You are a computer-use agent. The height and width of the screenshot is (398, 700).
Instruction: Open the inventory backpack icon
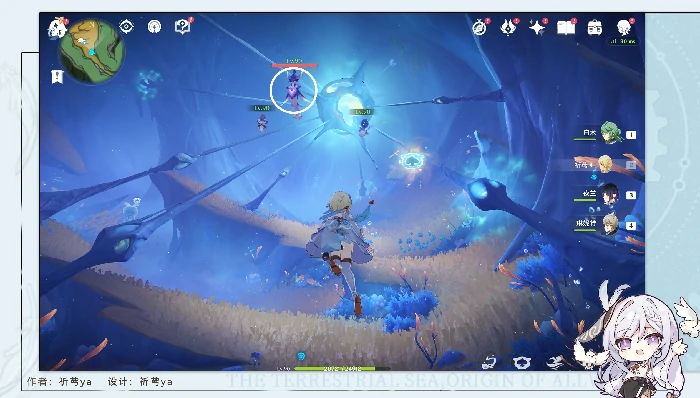(x=595, y=28)
